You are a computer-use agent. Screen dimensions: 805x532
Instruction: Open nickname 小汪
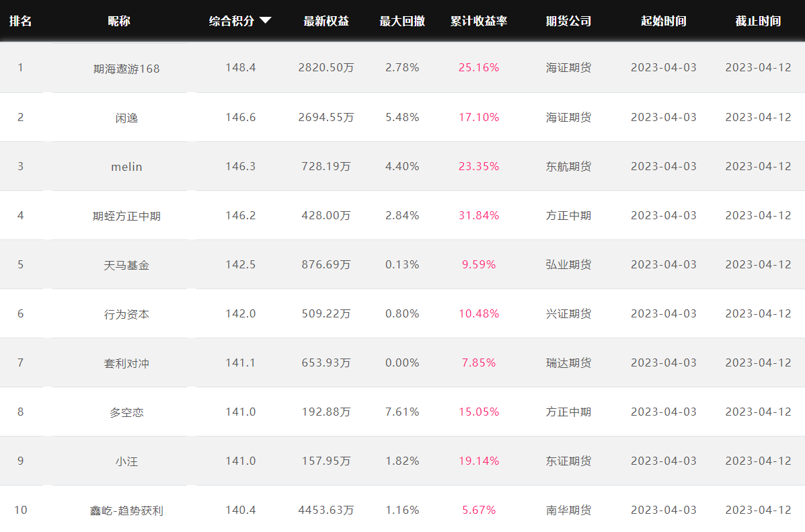(x=126, y=461)
